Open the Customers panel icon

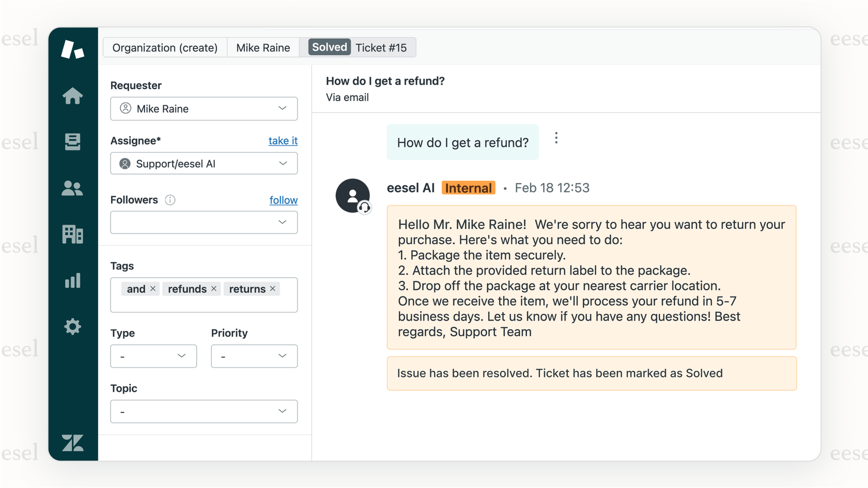(72, 188)
